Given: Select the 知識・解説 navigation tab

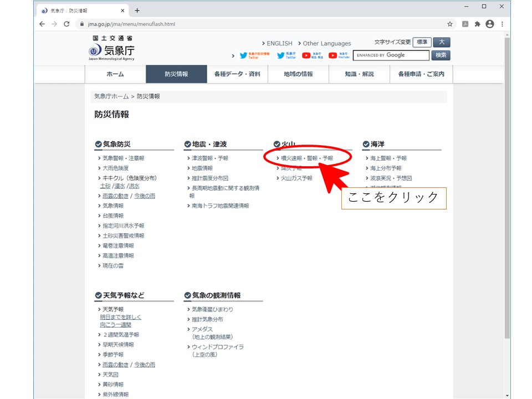Looking at the screenshot, I should coord(359,74).
